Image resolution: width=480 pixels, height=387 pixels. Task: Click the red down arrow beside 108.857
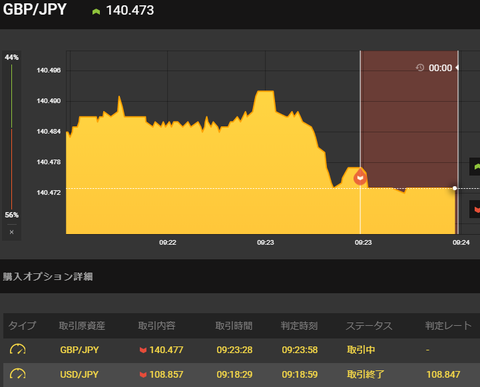[143, 375]
